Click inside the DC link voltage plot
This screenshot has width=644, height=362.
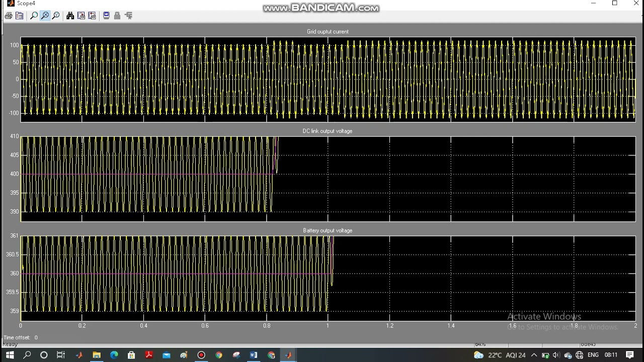click(328, 179)
